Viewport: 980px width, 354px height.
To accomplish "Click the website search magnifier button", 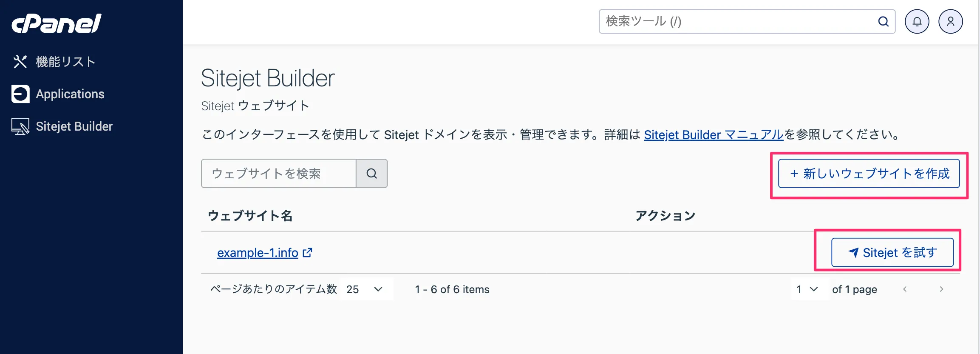I will (x=372, y=174).
